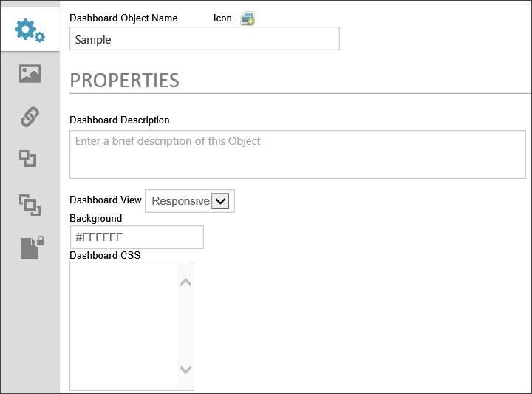Expand the Dashboard View dropdown arrow
Screen dimensions: 532x394
click(220, 201)
